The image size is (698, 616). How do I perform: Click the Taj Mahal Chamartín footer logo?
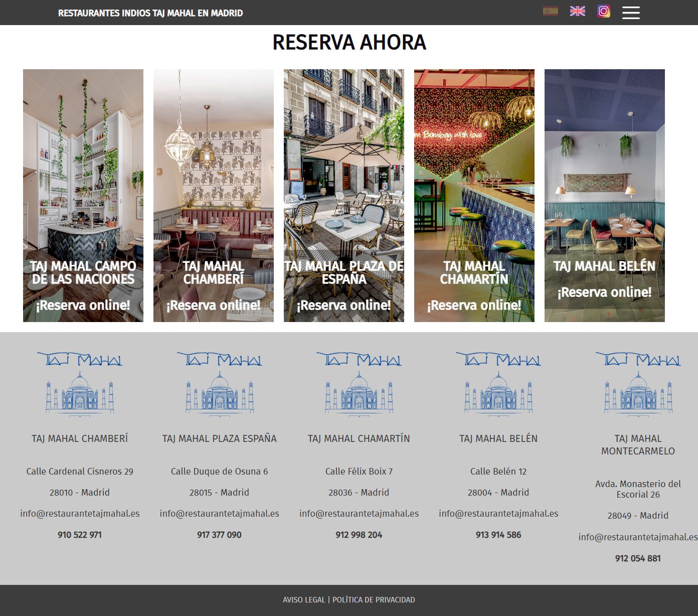click(359, 384)
